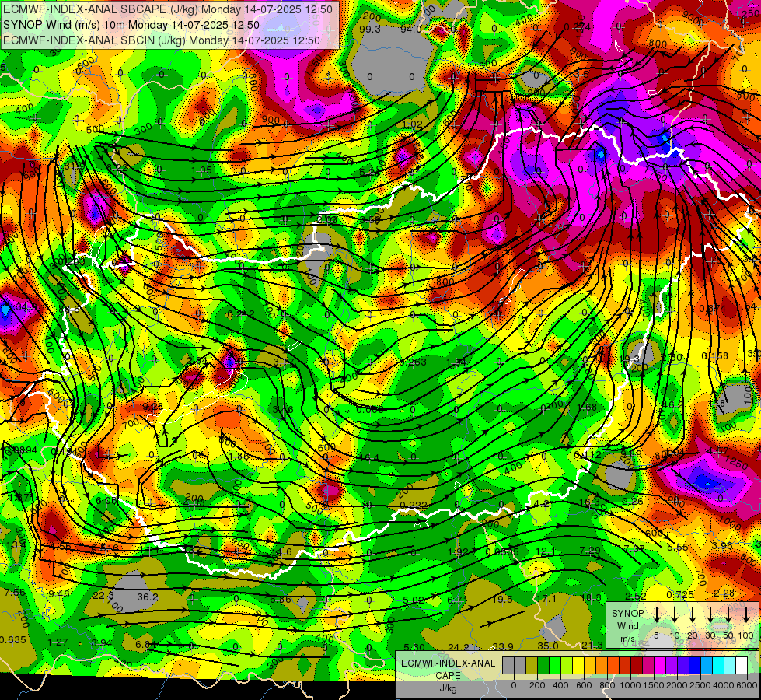Click the 5.55 value on map

point(678,547)
